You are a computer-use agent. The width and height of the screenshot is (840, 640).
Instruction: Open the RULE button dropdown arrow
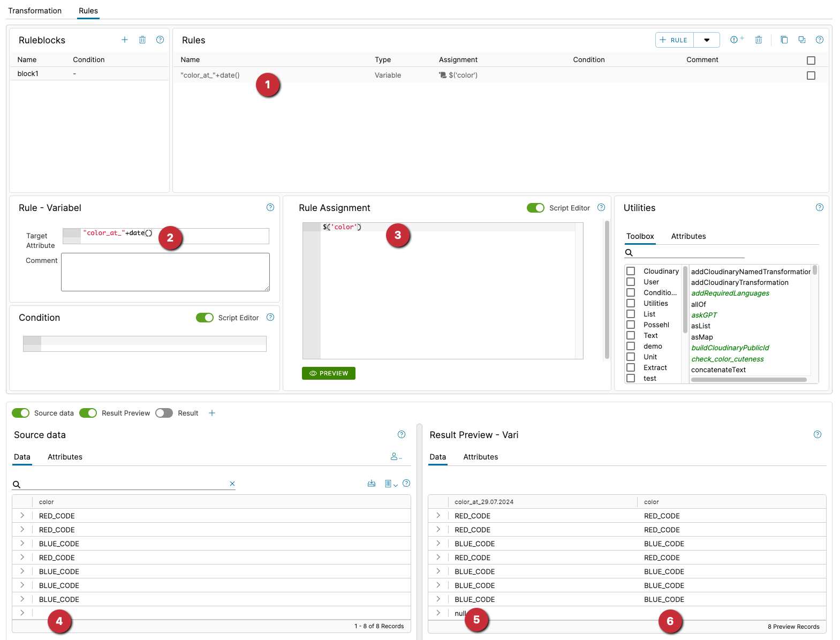pos(707,40)
